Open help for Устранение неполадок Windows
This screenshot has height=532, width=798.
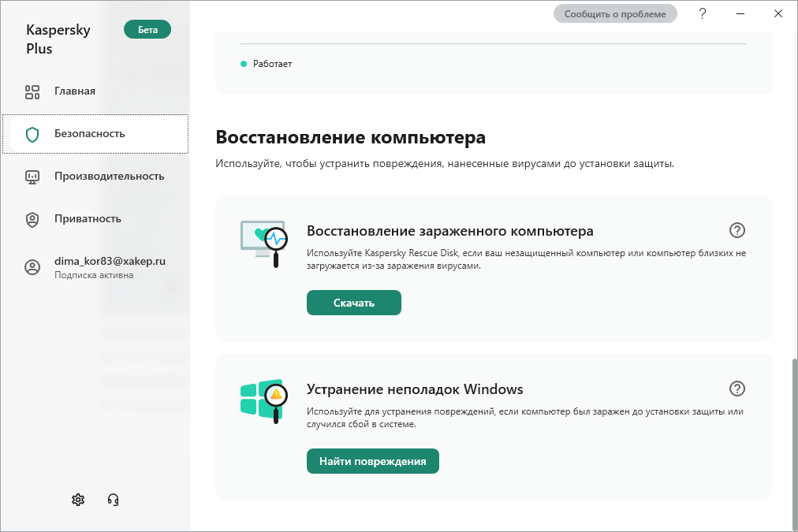(x=737, y=389)
